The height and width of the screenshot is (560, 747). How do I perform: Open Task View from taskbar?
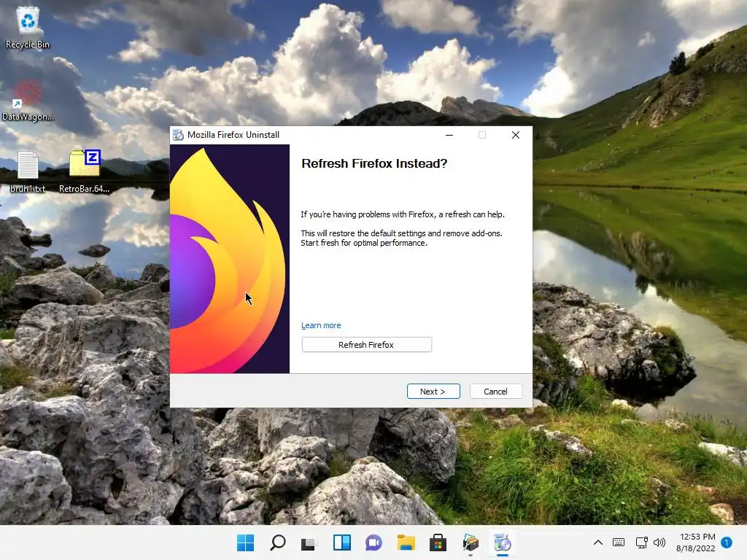tap(309, 542)
